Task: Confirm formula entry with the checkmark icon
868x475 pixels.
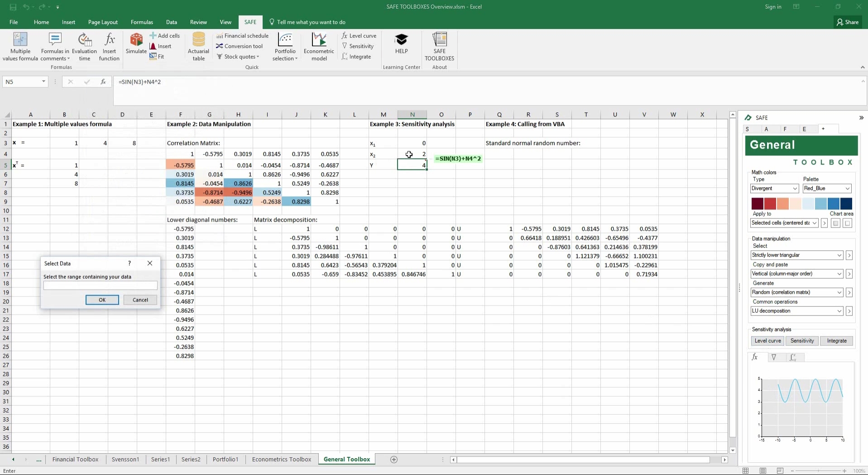Action: pyautogui.click(x=86, y=82)
